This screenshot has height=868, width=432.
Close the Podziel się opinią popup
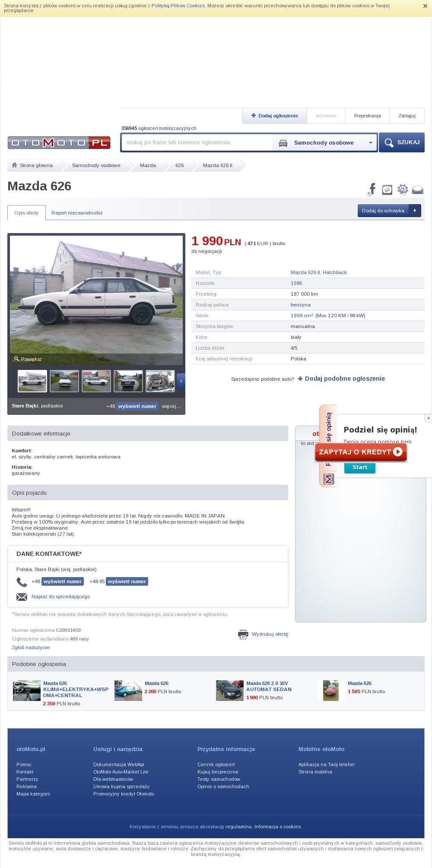tap(428, 418)
